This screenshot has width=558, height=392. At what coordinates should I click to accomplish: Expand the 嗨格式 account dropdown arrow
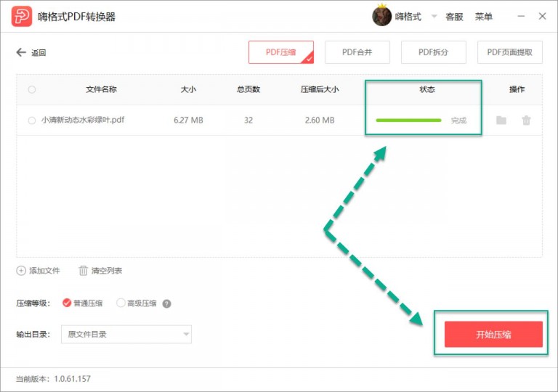434,17
